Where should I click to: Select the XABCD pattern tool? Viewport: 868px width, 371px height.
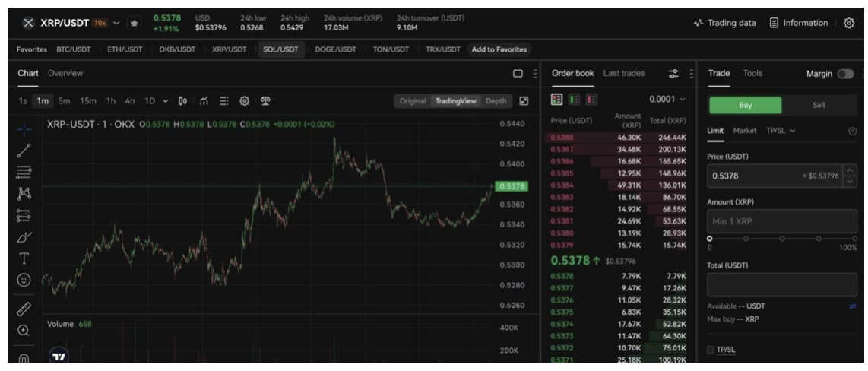tap(24, 194)
